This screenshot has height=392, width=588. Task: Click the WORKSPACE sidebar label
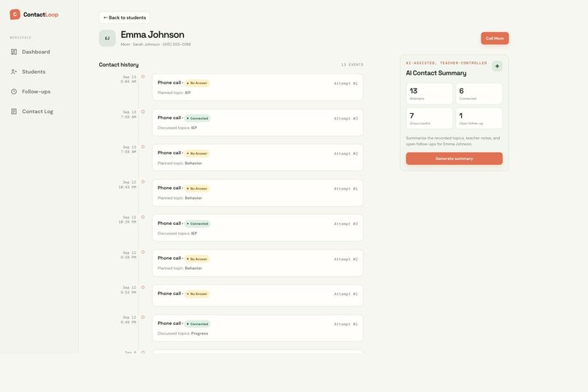click(x=20, y=37)
